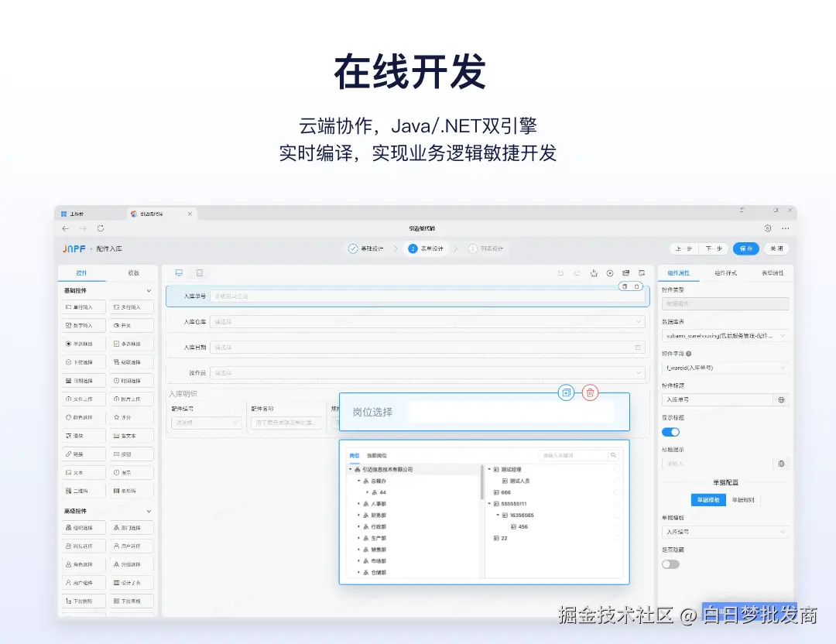Add the 文件上传 control from palette
836x644 pixels.
pos(84,399)
